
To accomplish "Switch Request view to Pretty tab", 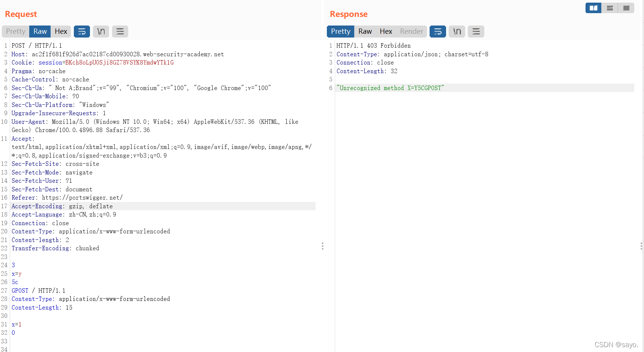I will point(16,32).
